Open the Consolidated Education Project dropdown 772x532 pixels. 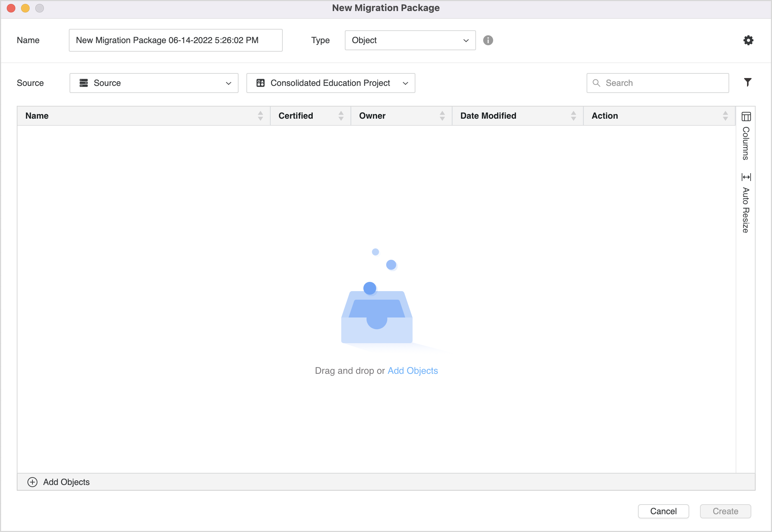coord(331,83)
